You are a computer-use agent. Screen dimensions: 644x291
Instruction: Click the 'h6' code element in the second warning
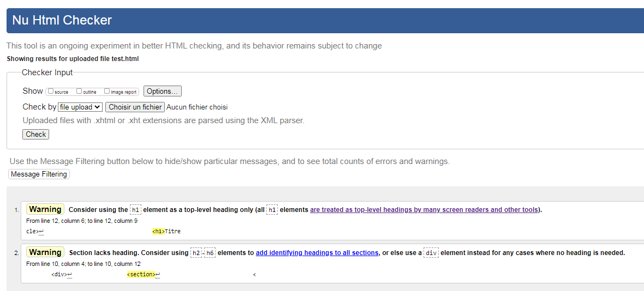tap(210, 253)
